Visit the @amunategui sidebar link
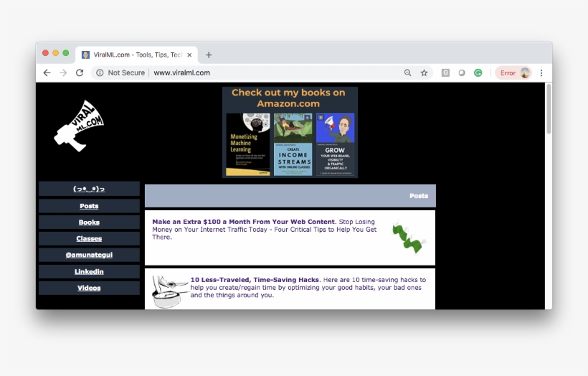The image size is (588, 376). (89, 255)
